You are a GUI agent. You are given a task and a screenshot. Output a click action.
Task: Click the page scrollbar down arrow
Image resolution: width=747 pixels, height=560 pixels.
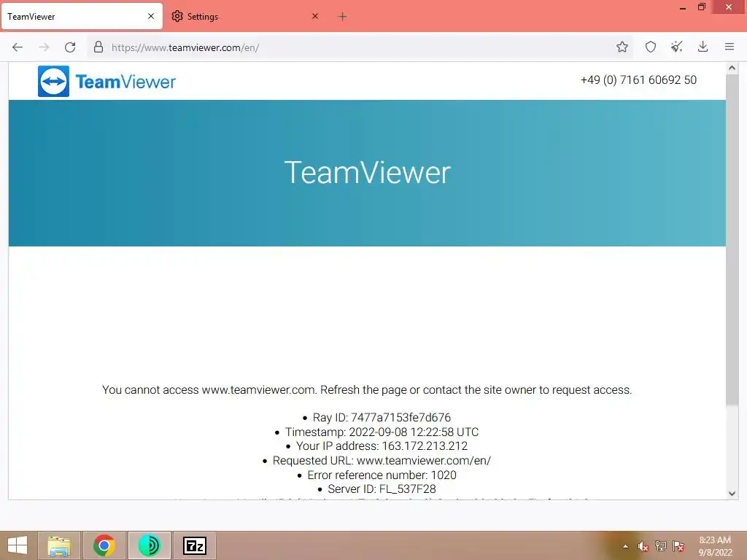pyautogui.click(x=732, y=494)
